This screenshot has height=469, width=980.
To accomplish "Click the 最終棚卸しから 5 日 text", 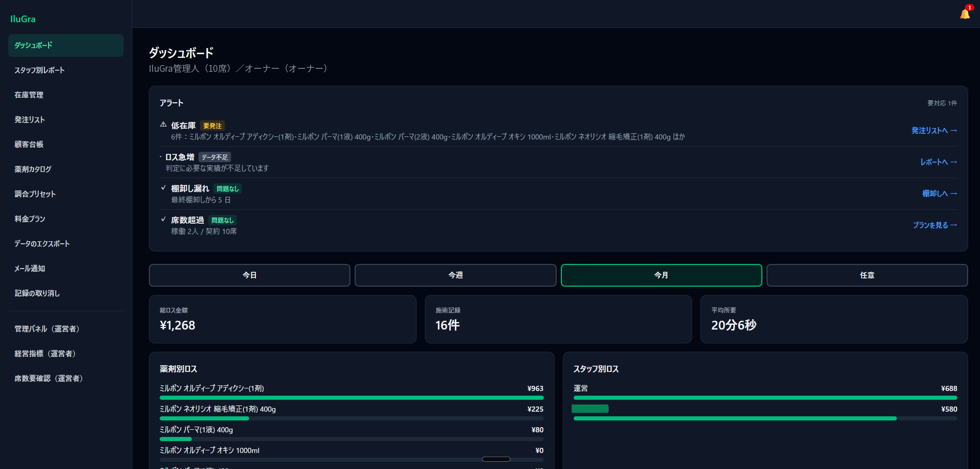I will click(x=201, y=200).
